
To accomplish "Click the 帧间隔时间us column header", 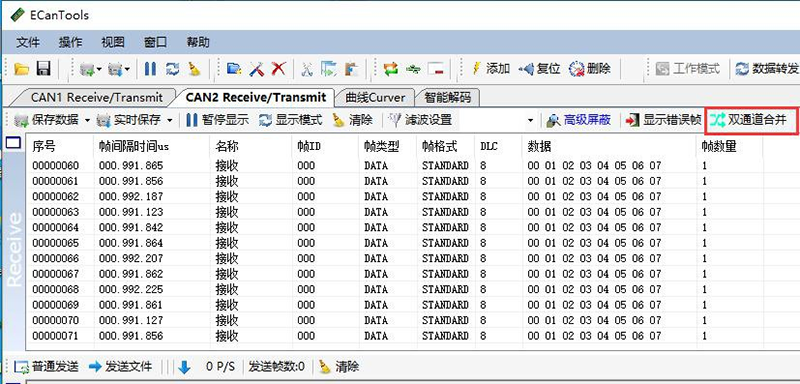I will tap(152, 147).
